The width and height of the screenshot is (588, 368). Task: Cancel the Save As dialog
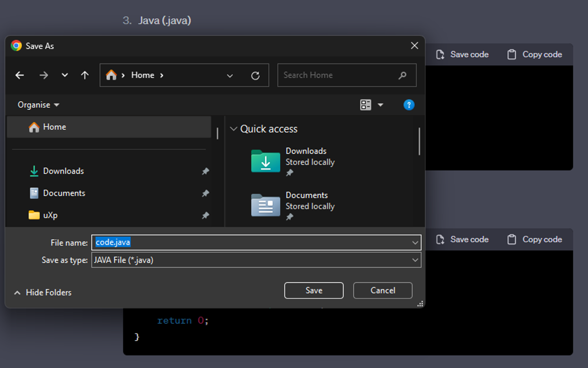tap(383, 290)
